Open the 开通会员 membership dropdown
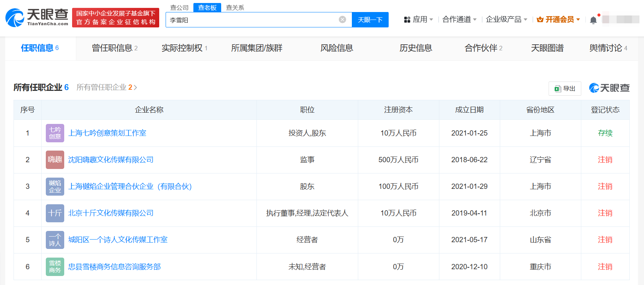Image resolution: width=644 pixels, height=285 pixels. pos(558,20)
